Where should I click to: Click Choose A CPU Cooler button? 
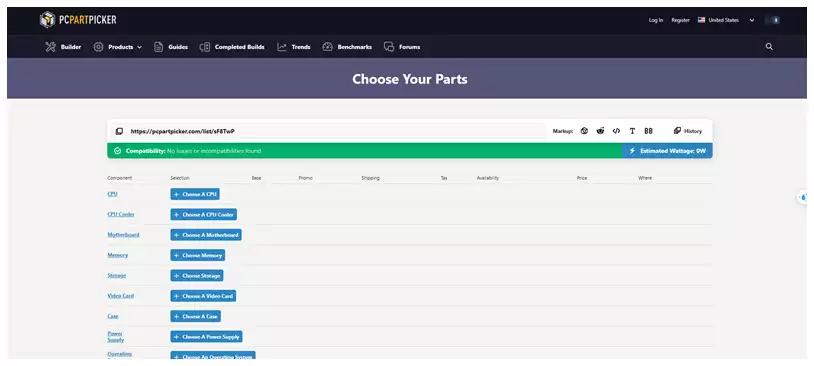[204, 214]
